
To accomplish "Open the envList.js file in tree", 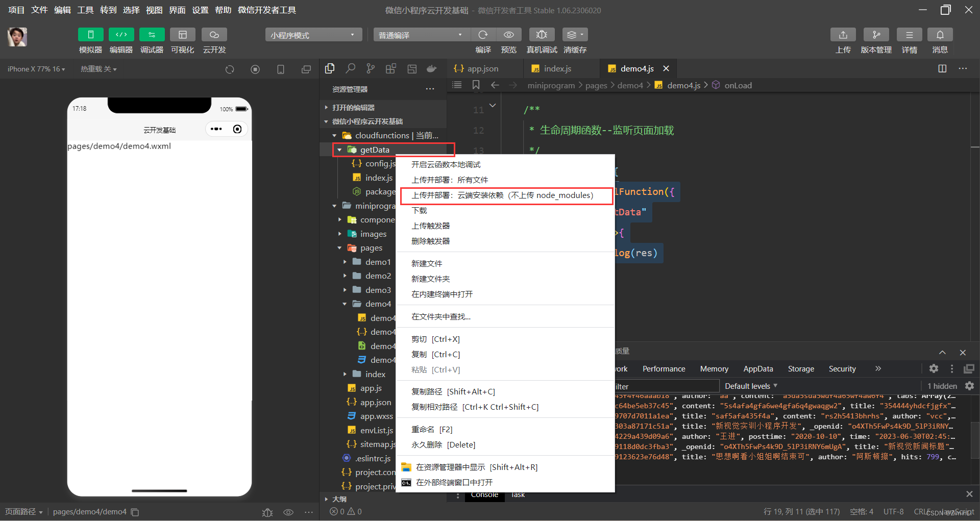I will pos(376,430).
